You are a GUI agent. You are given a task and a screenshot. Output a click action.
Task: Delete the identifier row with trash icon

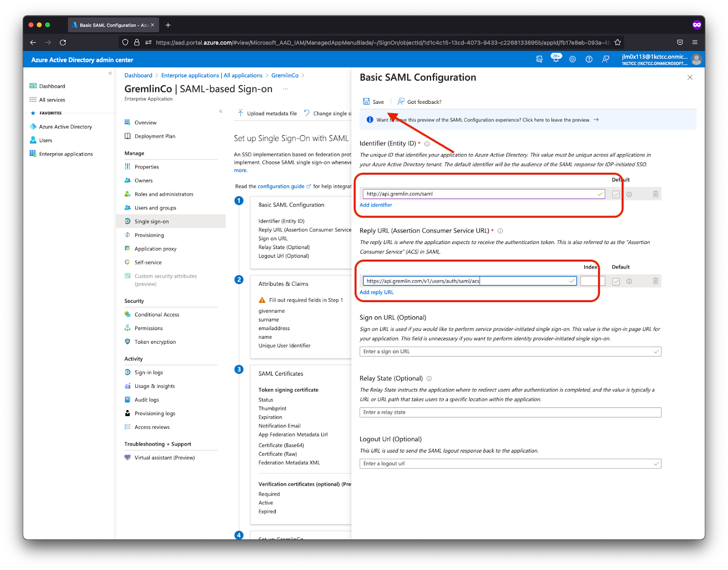point(655,194)
